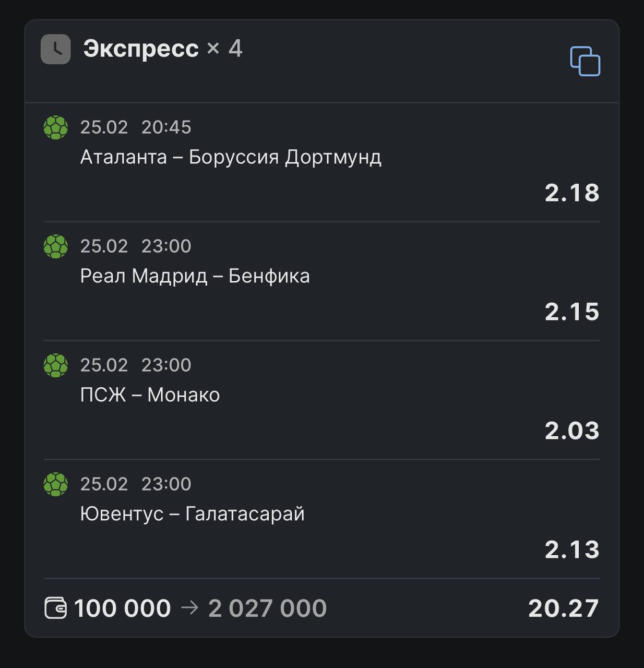The height and width of the screenshot is (668, 644).
Task: Open the Реал Мадрид – Бенфика match
Action: (195, 276)
